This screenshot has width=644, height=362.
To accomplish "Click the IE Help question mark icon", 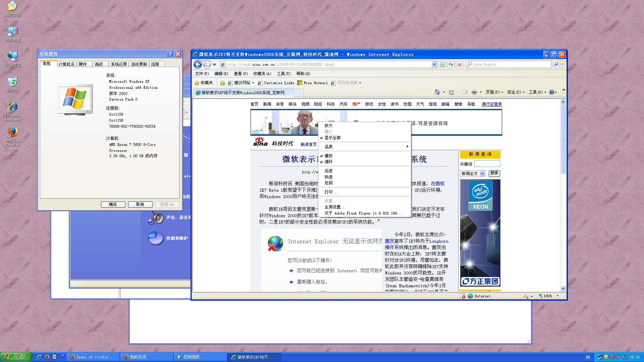I will click(551, 92).
